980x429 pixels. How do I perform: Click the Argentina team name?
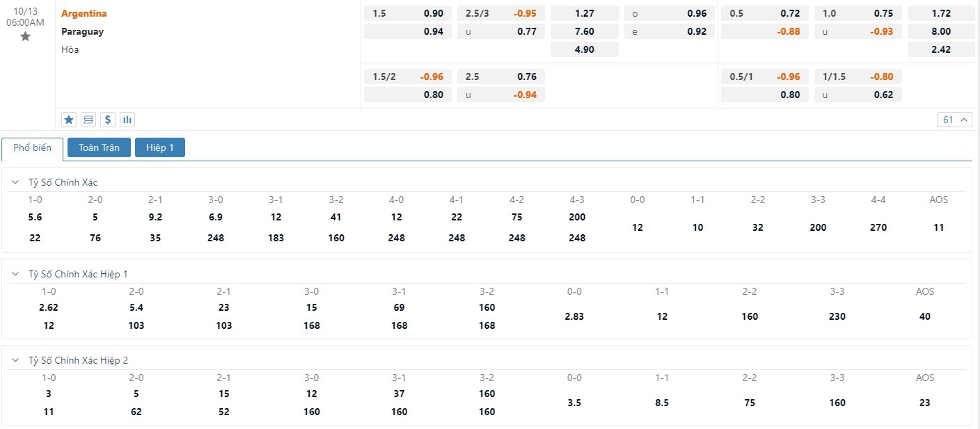coord(84,13)
